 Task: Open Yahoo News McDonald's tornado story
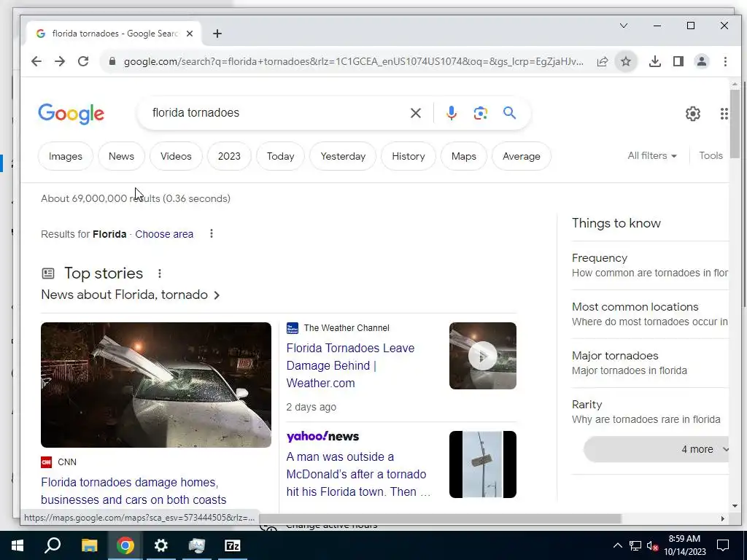tap(357, 474)
